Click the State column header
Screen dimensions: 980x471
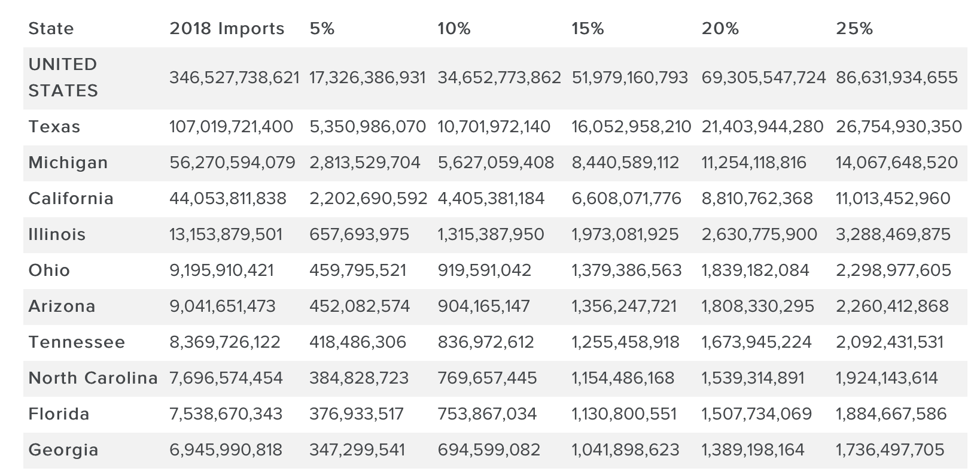pyautogui.click(x=51, y=29)
